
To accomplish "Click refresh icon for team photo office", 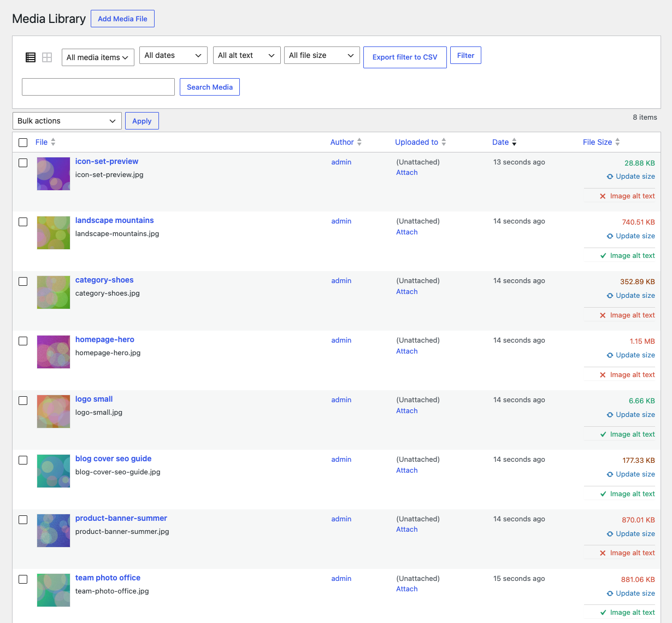I will [x=610, y=593].
